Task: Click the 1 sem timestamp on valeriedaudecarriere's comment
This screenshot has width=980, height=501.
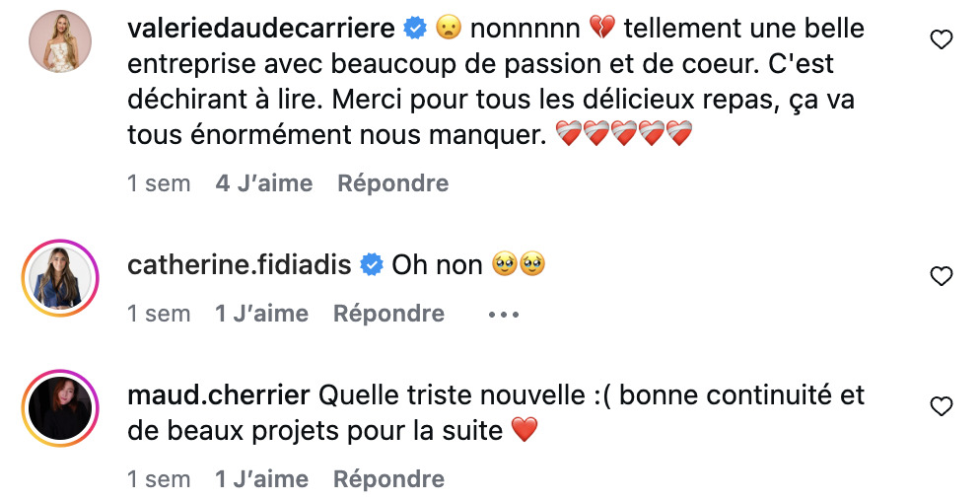Action: (x=159, y=183)
